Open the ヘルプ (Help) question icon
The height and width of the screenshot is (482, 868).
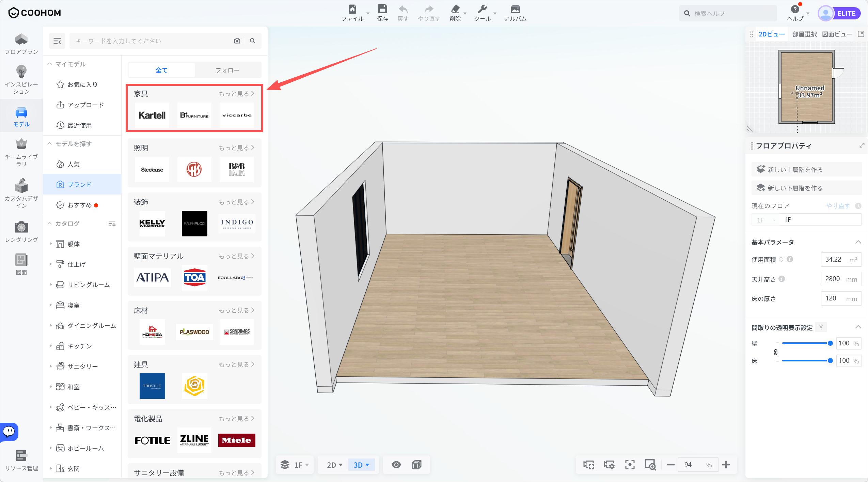pyautogui.click(x=795, y=13)
